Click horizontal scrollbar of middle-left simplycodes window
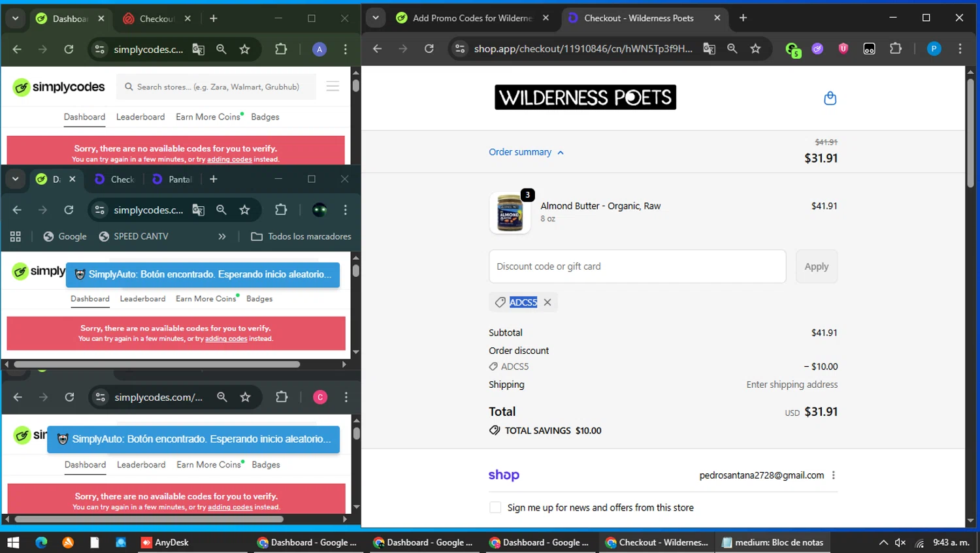This screenshot has height=553, width=980. click(x=157, y=364)
